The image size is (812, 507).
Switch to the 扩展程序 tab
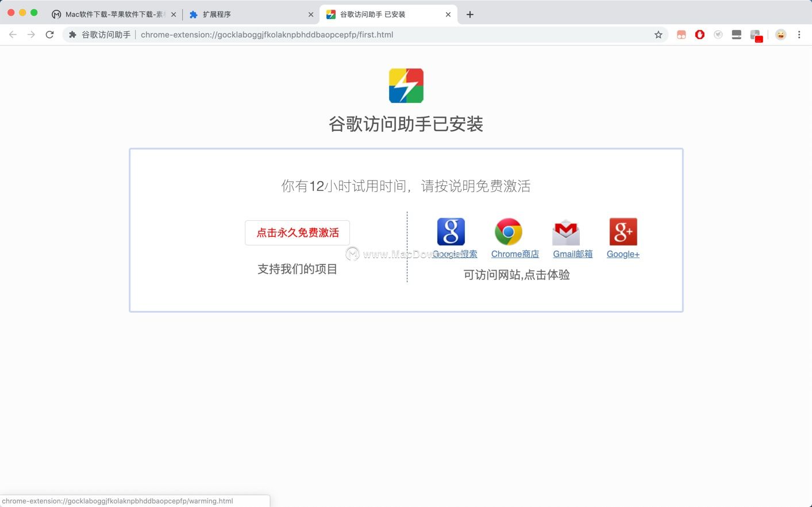click(251, 14)
